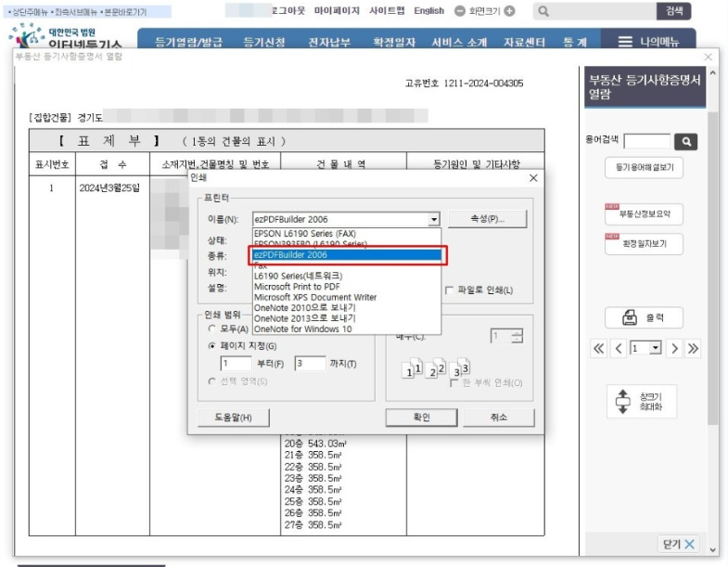Select ezPDFBuilder 2006 in printer list

click(x=346, y=254)
